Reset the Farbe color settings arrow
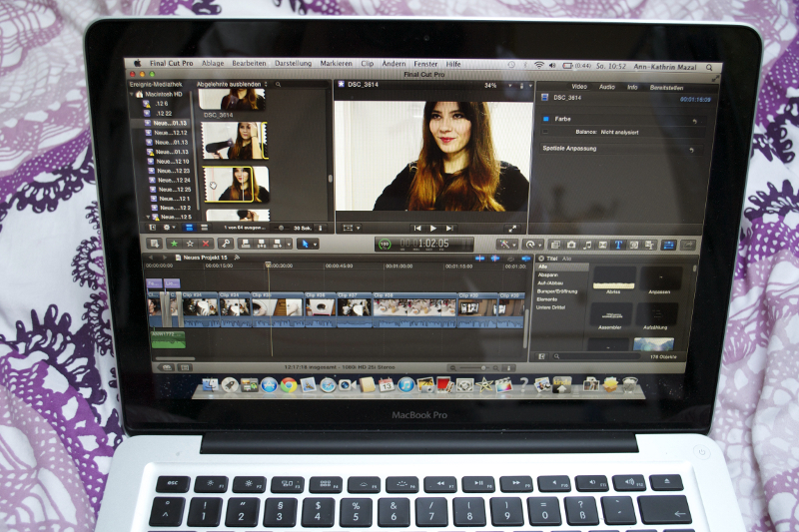Image resolution: width=799 pixels, height=532 pixels. (x=694, y=121)
